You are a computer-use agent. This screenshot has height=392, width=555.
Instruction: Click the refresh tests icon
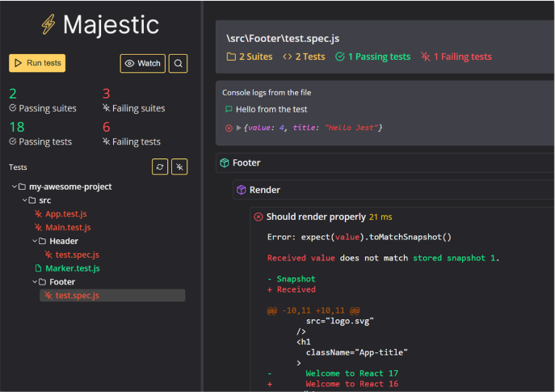coord(161,166)
